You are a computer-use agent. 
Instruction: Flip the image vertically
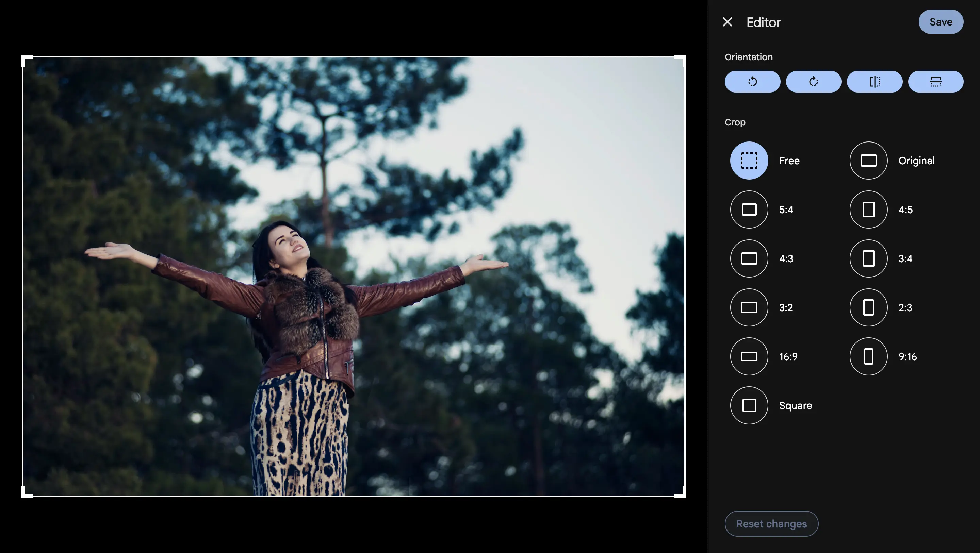[935, 81]
